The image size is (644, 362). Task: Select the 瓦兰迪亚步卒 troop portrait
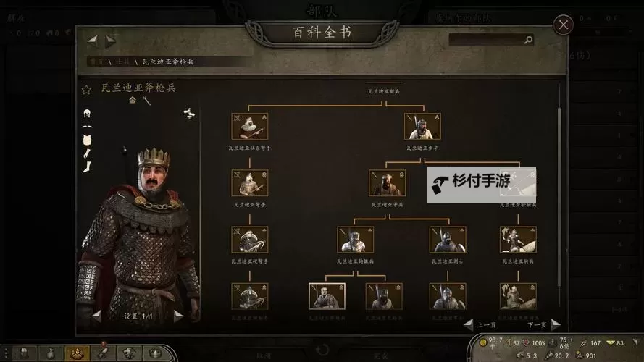pos(422,126)
